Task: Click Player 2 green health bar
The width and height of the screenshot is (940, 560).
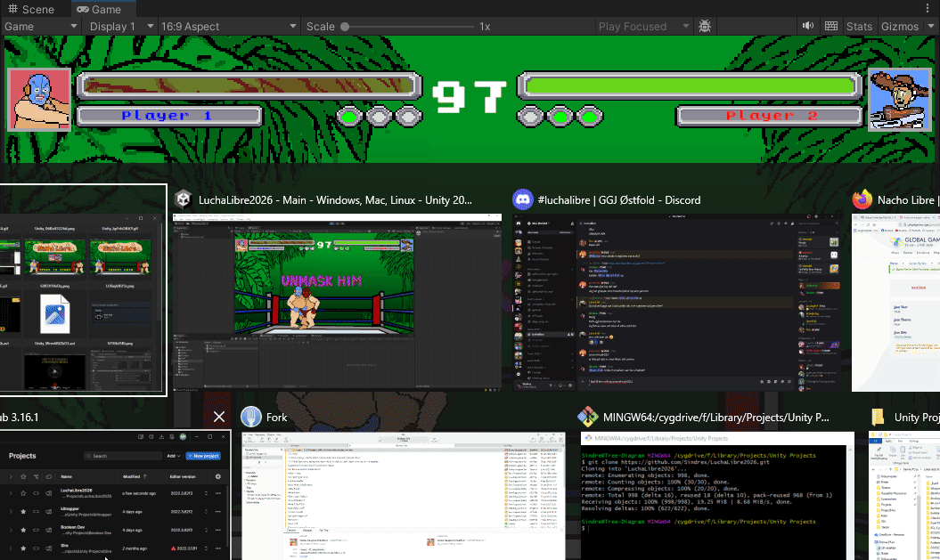Action: [690, 86]
